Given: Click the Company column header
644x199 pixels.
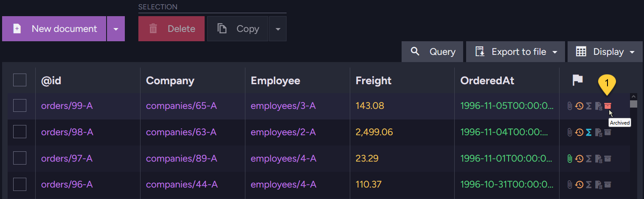Looking at the screenshot, I should (x=170, y=80).
